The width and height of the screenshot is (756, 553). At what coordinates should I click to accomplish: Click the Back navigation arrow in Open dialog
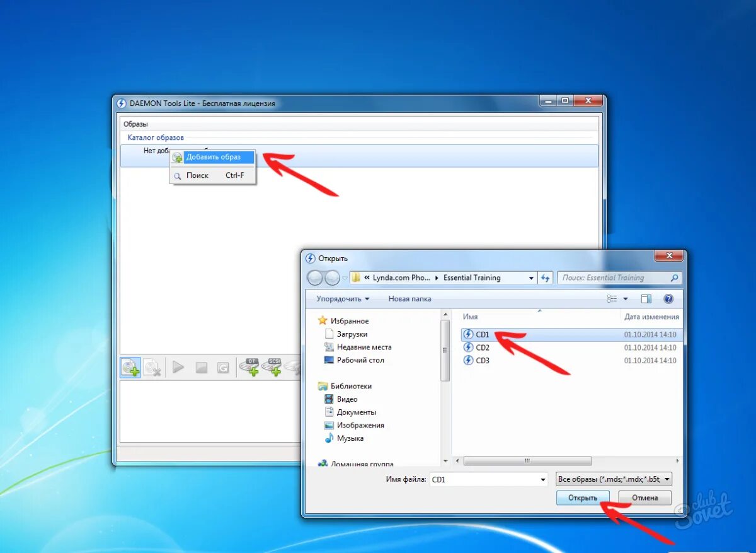[x=315, y=277]
